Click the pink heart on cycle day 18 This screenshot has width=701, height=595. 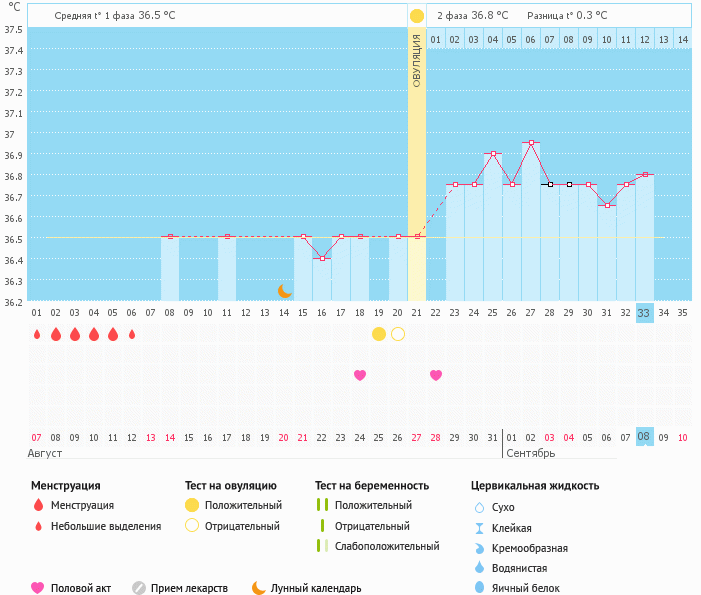pyautogui.click(x=360, y=375)
